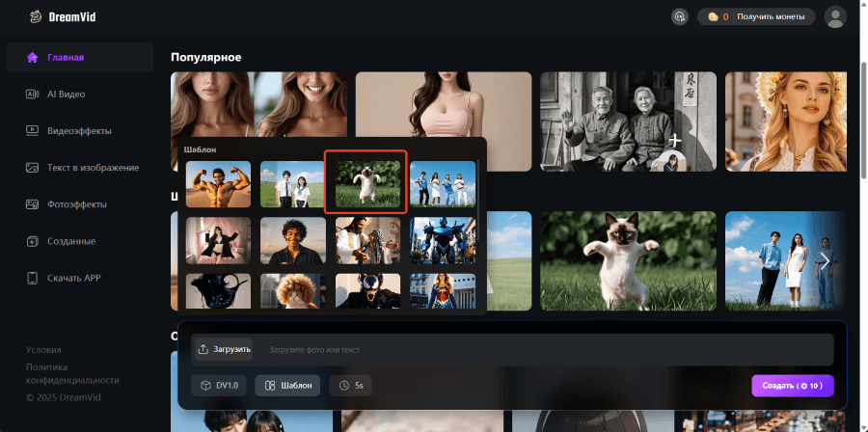Click the cube icon on DV1.0
Screen dimensions: 868x432
coord(205,386)
